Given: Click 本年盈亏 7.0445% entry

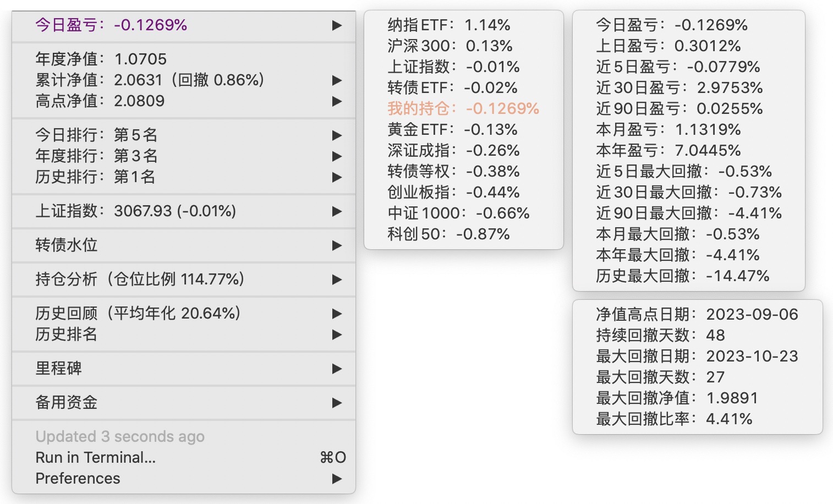Looking at the screenshot, I should [668, 150].
